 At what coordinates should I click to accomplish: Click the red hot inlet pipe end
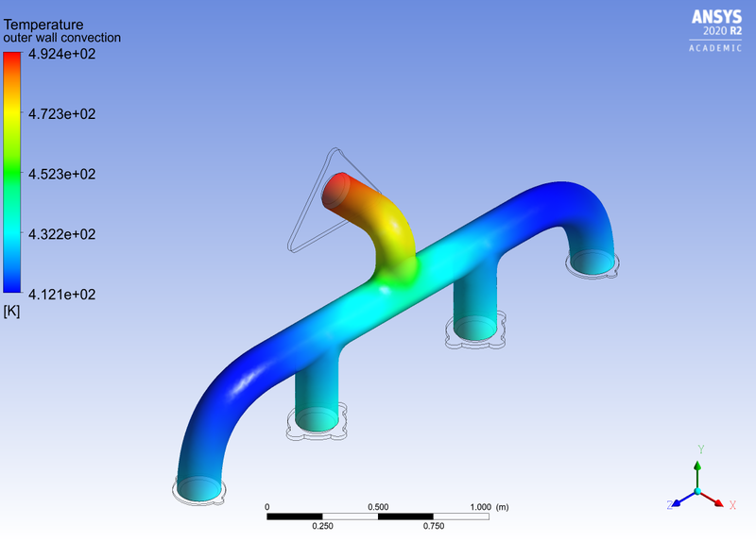(x=335, y=190)
